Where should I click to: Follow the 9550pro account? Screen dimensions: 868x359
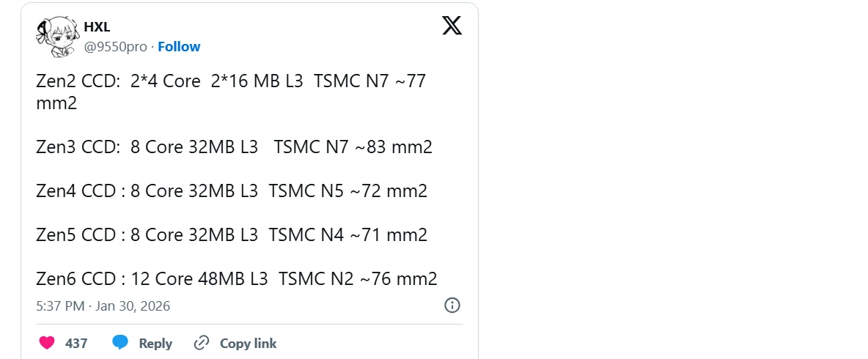pos(179,47)
